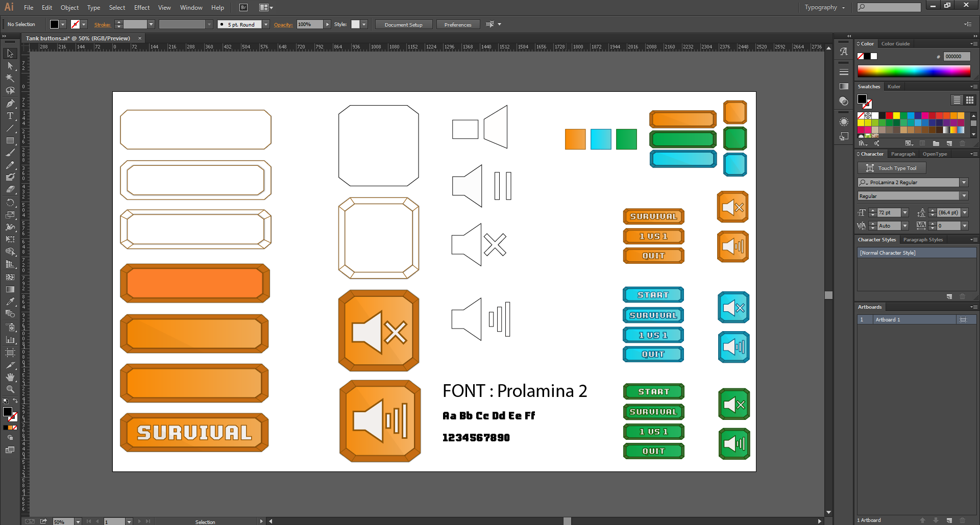This screenshot has height=525, width=980.
Task: Select the Scale tool
Action: point(10,215)
